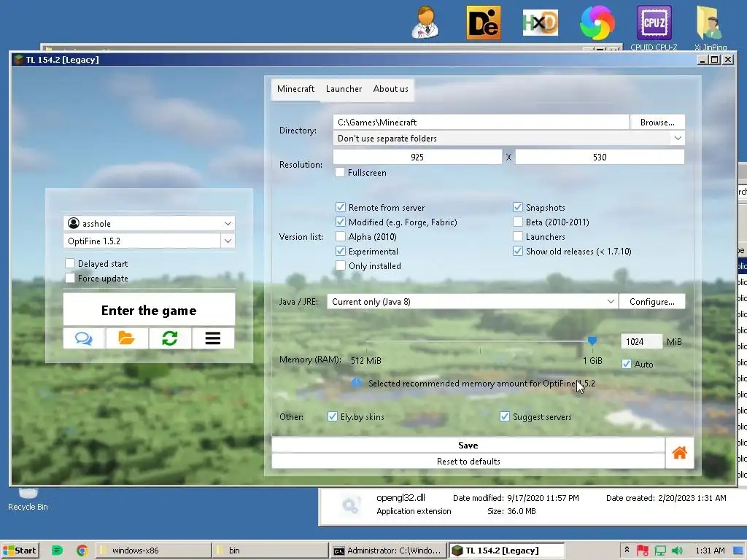
Task: Enable Beta (2010-2011) versions
Action: [518, 222]
